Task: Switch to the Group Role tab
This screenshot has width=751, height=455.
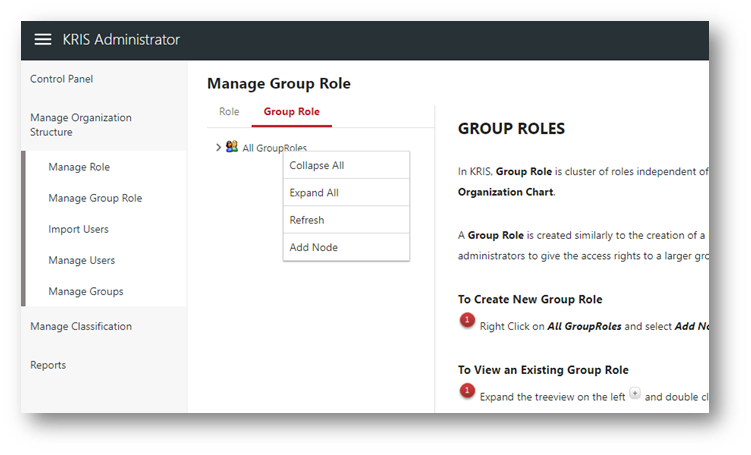Action: [x=291, y=112]
